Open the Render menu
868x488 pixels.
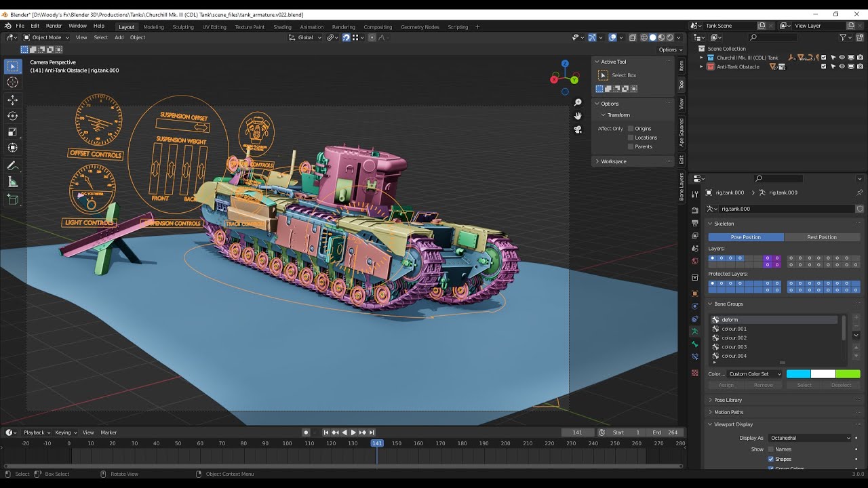(54, 26)
